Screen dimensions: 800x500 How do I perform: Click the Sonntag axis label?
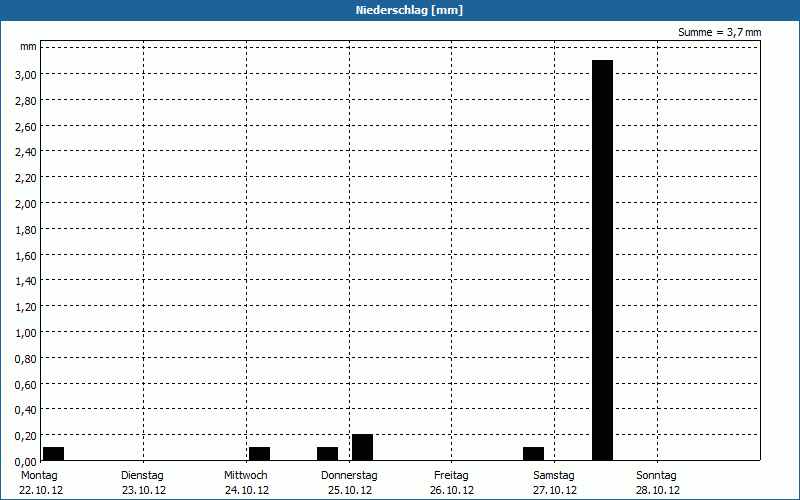(x=656, y=476)
